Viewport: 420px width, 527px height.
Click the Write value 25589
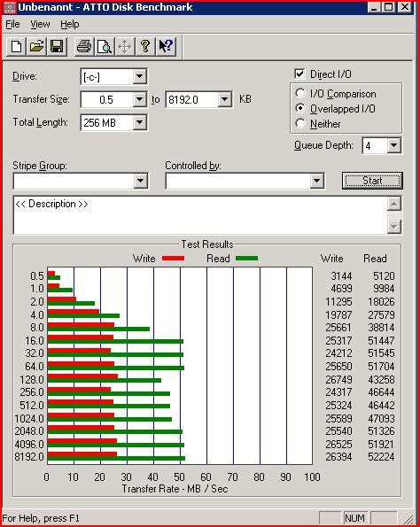pos(338,418)
